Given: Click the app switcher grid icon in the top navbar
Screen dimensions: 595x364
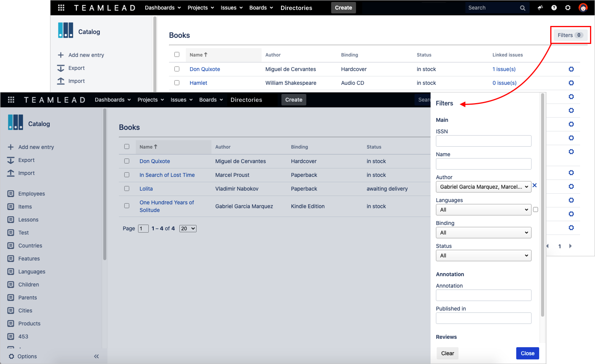Looking at the screenshot, I should [x=61, y=8].
